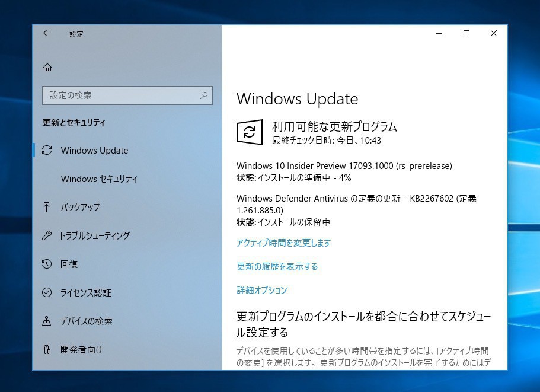The width and height of the screenshot is (540, 392).
Task: Click the Windows Update page title
Action: 297,99
